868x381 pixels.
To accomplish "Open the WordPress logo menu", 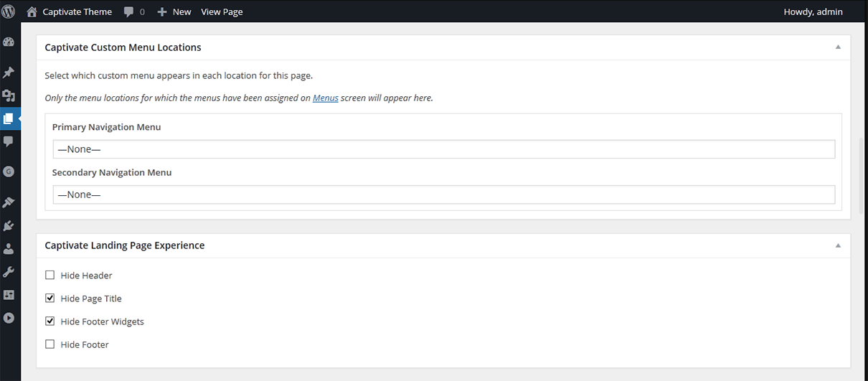I will click(x=9, y=11).
